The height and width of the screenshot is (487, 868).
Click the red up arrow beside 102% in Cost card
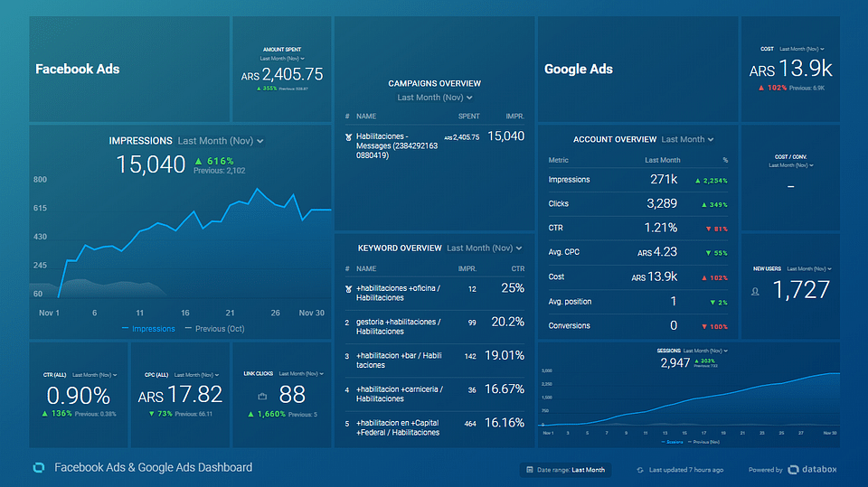point(761,88)
